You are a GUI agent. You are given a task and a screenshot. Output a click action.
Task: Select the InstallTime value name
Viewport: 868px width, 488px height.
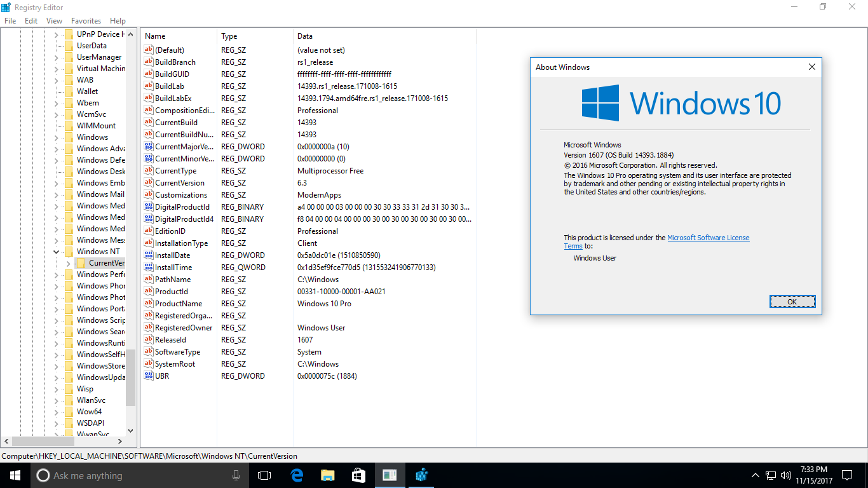(x=173, y=268)
